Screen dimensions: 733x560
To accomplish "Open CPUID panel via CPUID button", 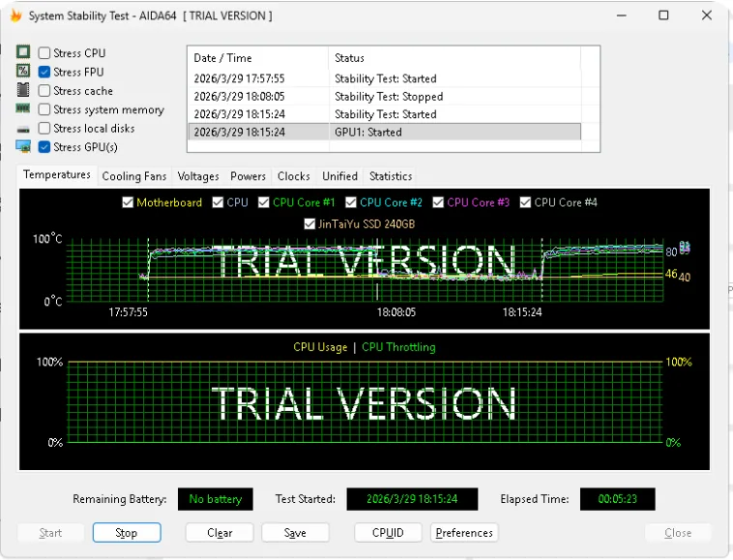I will 388,532.
